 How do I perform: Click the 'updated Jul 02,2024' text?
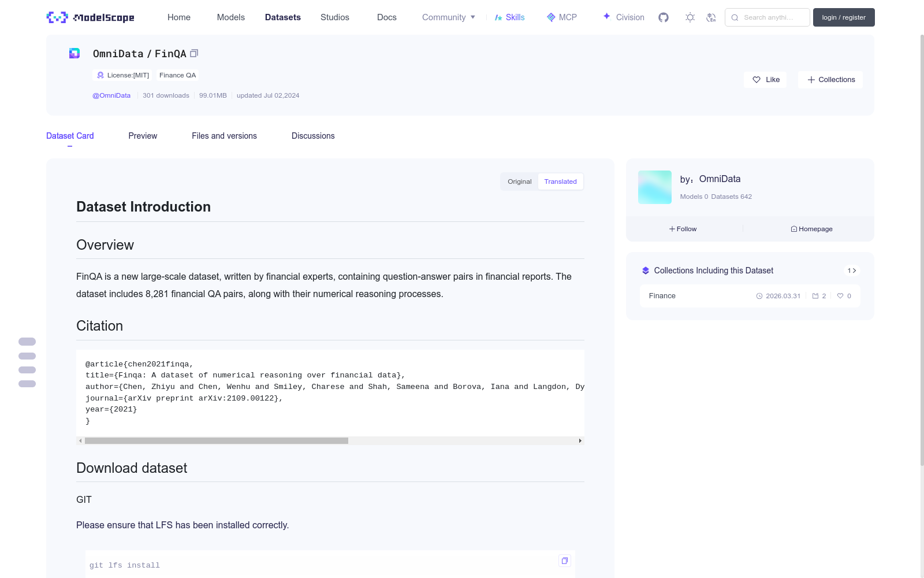268,95
